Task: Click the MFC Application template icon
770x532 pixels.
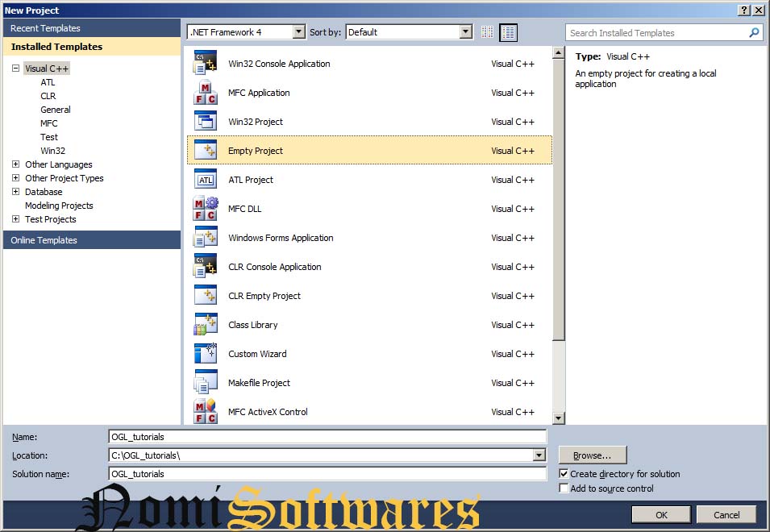Action: coord(206,92)
